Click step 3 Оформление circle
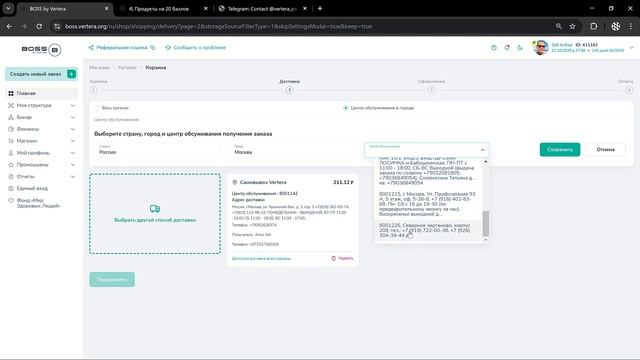Viewport: 640px width, 360px height. (431, 90)
